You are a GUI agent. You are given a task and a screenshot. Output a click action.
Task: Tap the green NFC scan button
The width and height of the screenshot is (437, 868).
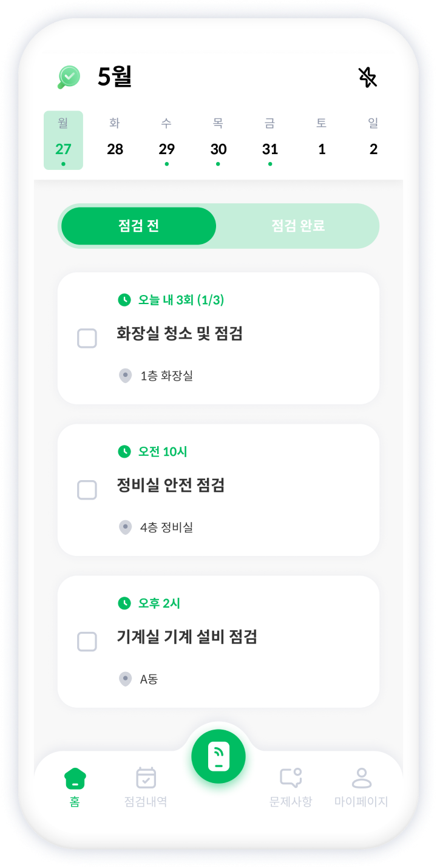pos(218,756)
